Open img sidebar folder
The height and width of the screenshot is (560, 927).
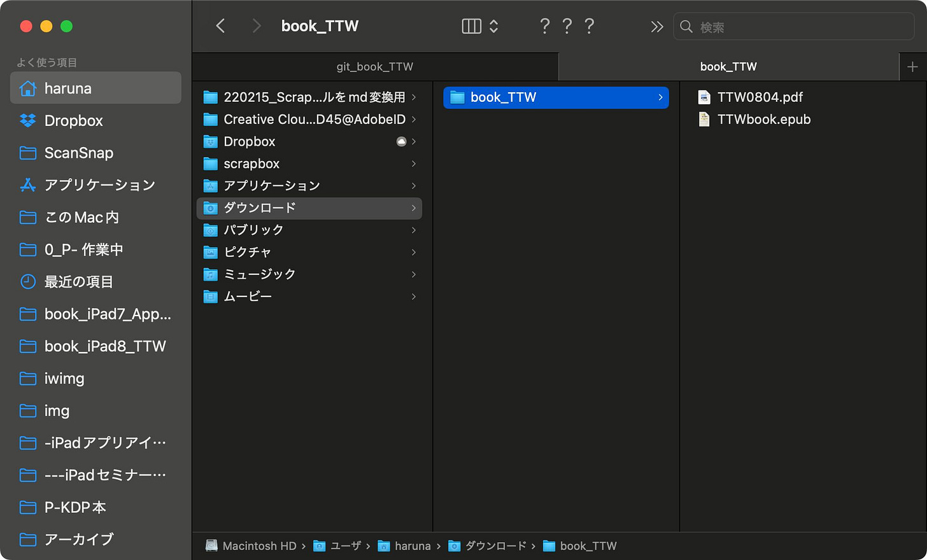click(x=96, y=410)
